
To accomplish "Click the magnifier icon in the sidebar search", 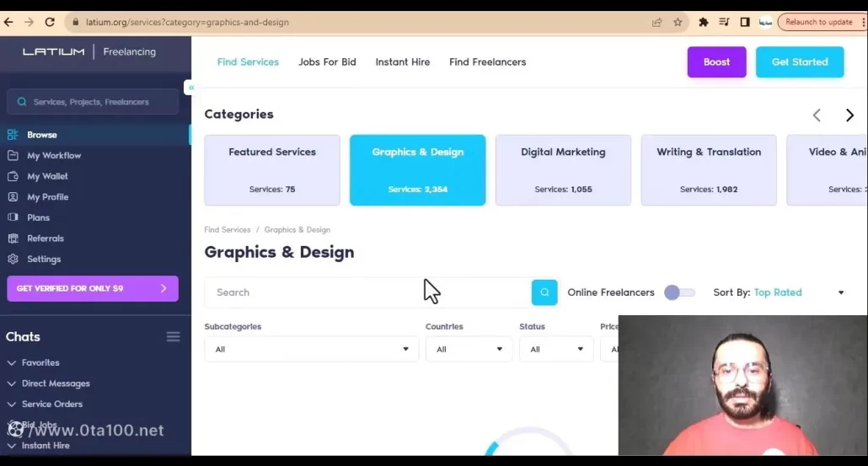I will tap(22, 102).
